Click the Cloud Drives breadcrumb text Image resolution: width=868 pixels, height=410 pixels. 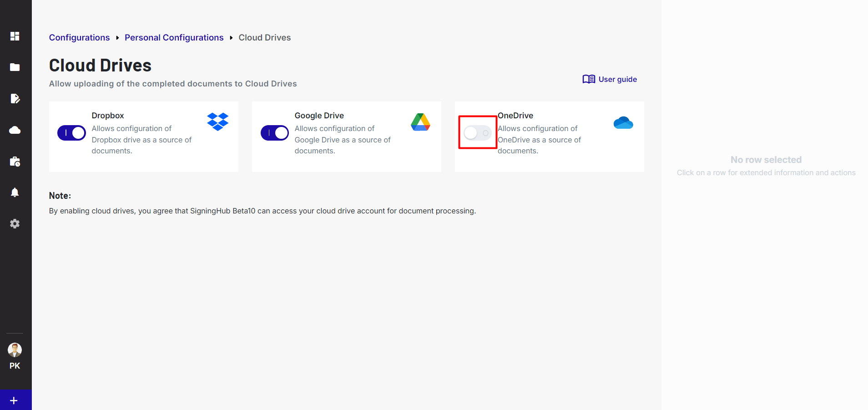[x=265, y=38]
